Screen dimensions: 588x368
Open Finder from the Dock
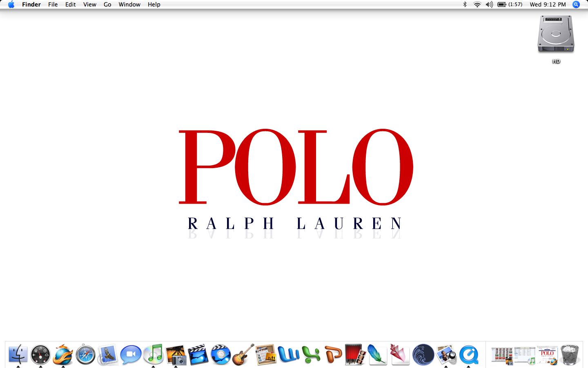(x=18, y=354)
